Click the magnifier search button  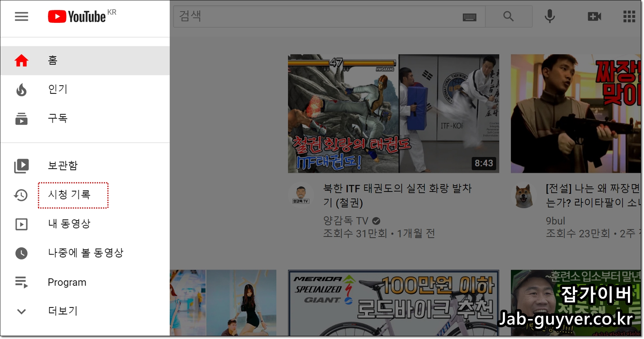click(x=508, y=16)
